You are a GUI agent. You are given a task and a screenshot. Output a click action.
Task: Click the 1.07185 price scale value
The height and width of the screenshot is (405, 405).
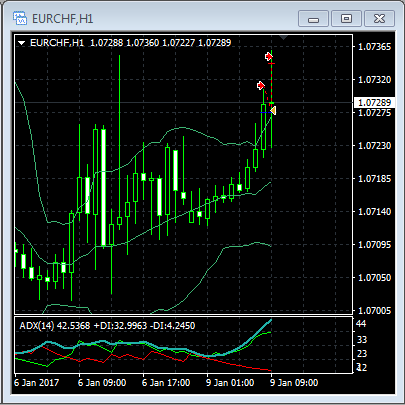pyautogui.click(x=374, y=179)
